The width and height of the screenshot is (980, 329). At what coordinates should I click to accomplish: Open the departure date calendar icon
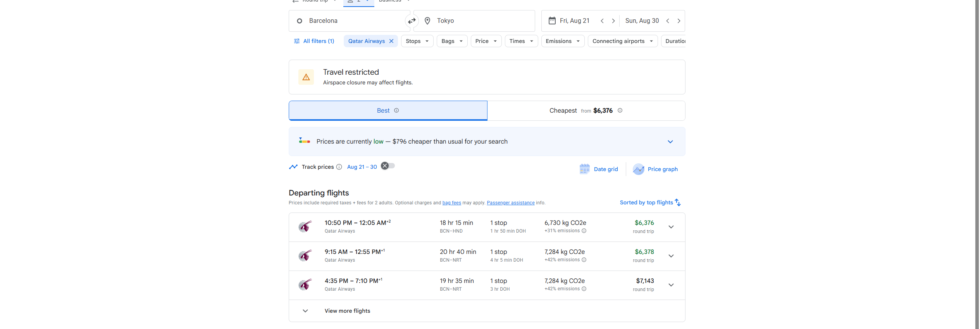pos(552,21)
